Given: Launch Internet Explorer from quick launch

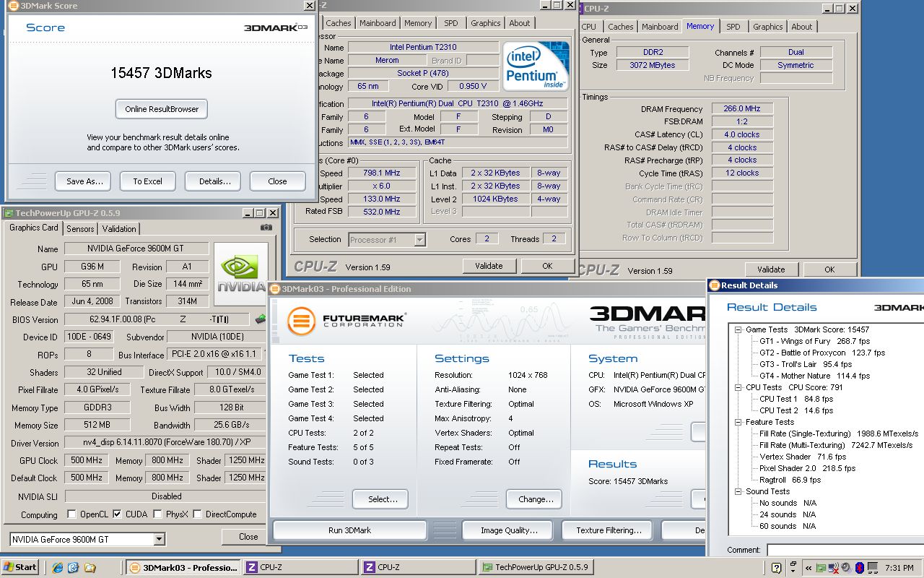Looking at the screenshot, I should [x=58, y=567].
